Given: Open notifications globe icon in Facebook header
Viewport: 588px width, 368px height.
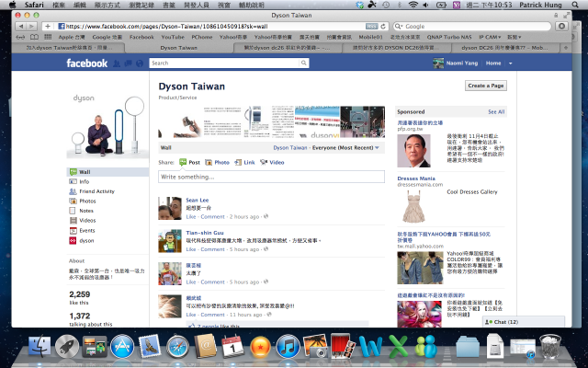Looking at the screenshot, I should [x=140, y=63].
